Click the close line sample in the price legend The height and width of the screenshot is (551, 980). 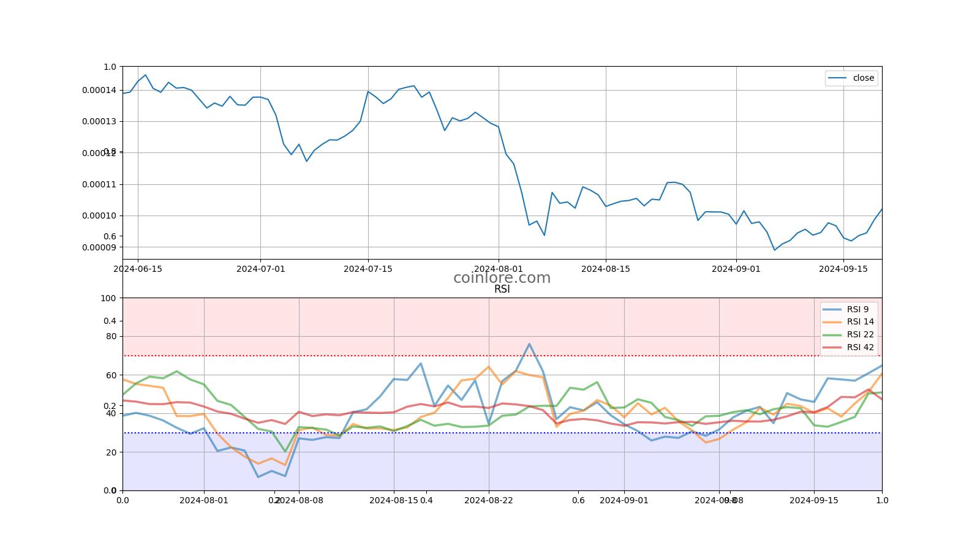point(838,78)
